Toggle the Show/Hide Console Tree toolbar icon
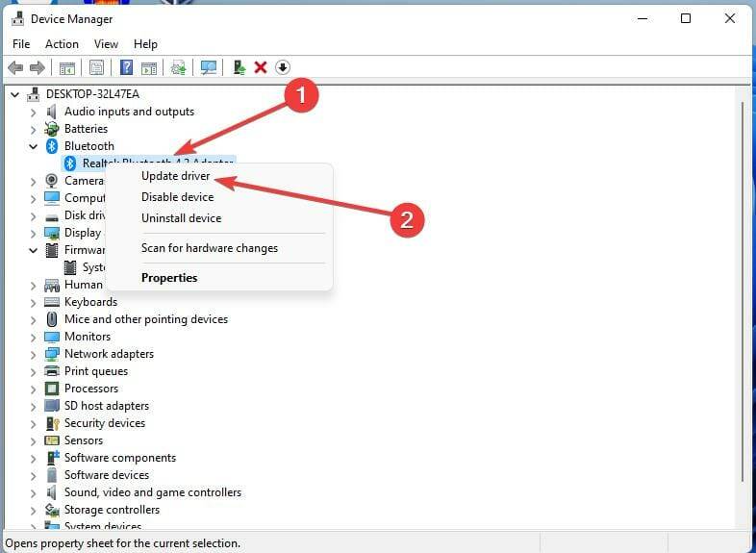This screenshot has width=756, height=553. pyautogui.click(x=67, y=68)
